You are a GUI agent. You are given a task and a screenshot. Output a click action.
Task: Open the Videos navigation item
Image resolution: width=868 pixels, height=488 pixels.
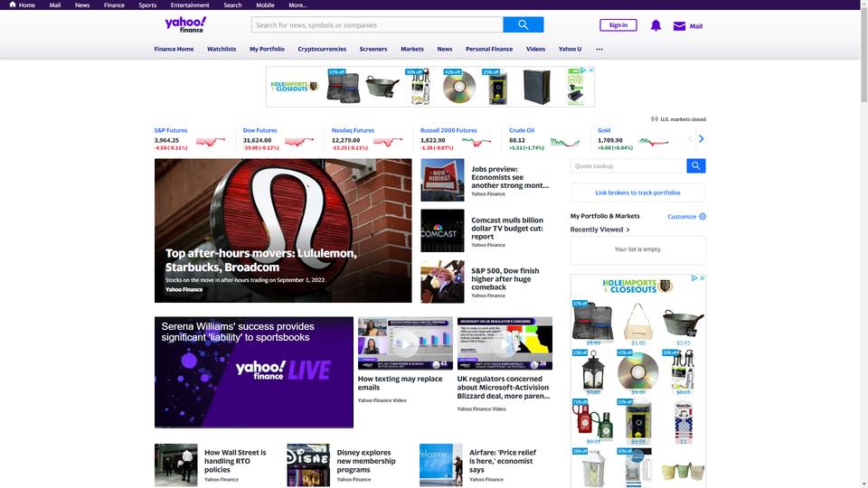(x=535, y=49)
